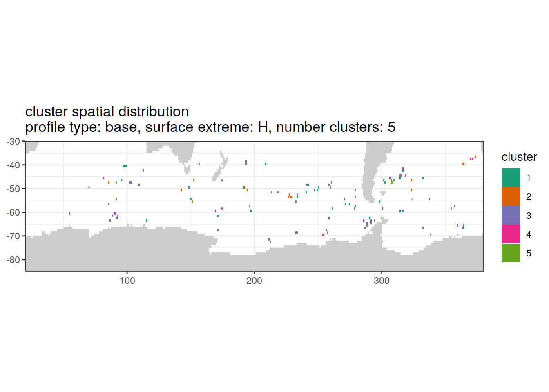Click the 'cluster' legend title

point(519,157)
